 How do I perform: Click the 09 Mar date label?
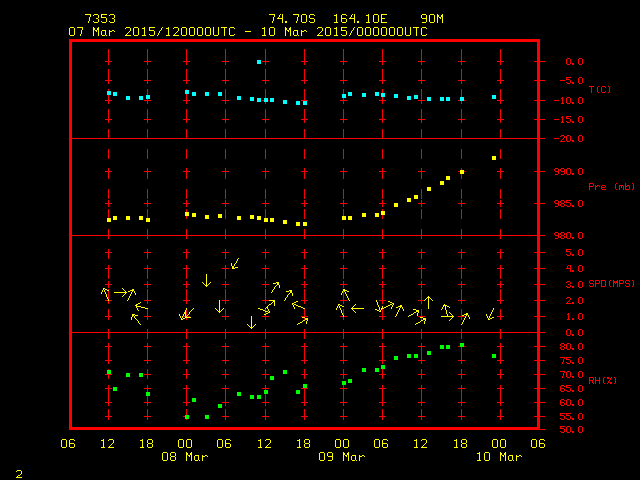[342, 457]
